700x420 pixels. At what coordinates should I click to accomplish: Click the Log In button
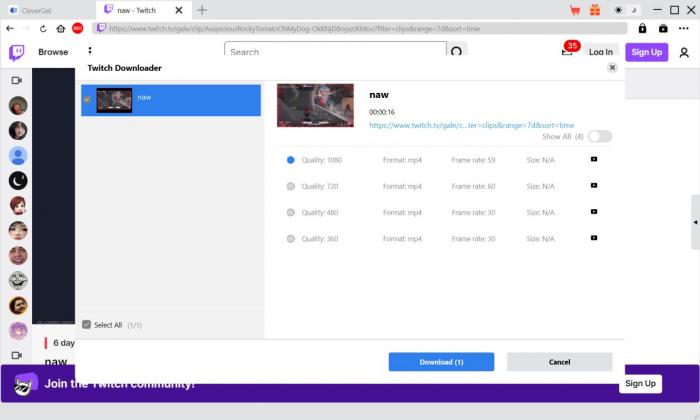point(600,52)
